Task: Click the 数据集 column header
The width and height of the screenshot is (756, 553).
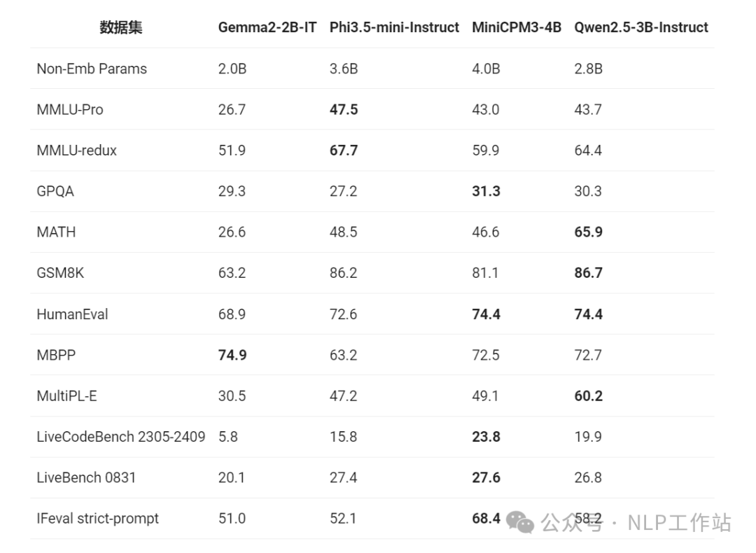Action: (x=121, y=27)
